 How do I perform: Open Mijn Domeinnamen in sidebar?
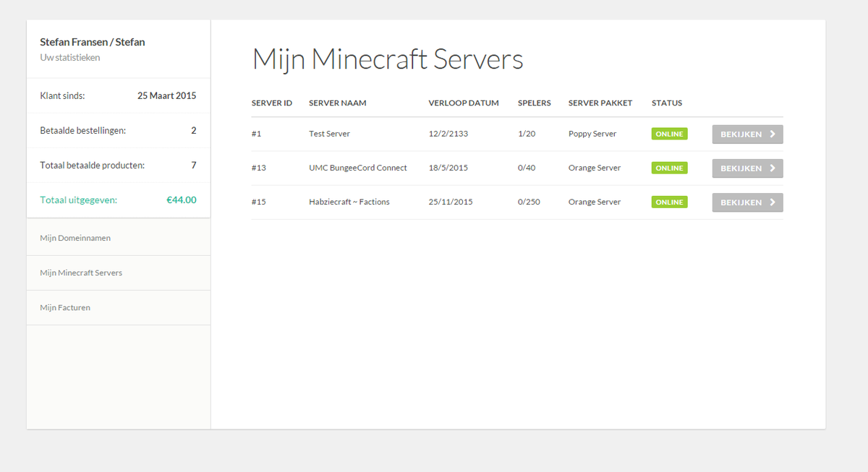pos(119,238)
